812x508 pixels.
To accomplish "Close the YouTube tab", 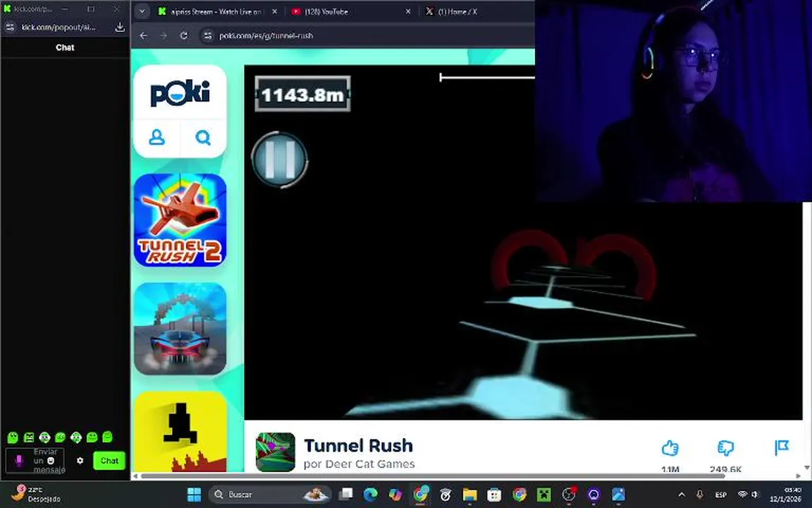I will click(408, 11).
